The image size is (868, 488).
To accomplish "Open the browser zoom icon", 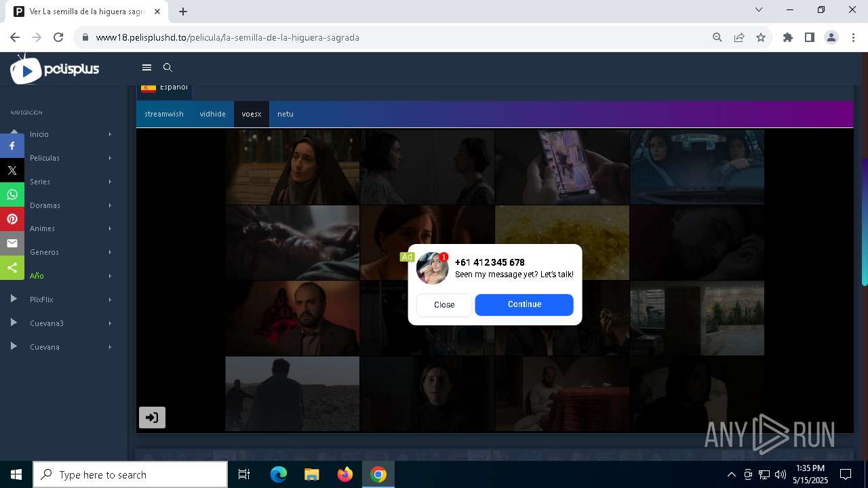I will tap(717, 37).
